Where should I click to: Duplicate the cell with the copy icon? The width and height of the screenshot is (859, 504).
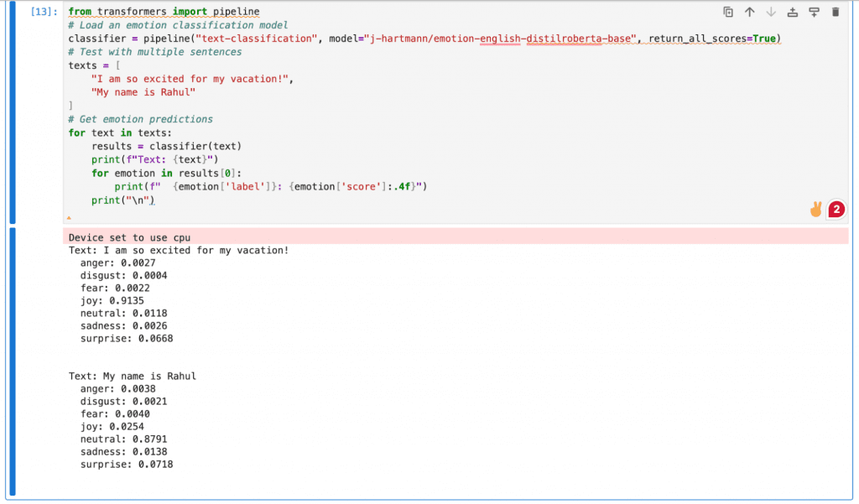pyautogui.click(x=728, y=12)
